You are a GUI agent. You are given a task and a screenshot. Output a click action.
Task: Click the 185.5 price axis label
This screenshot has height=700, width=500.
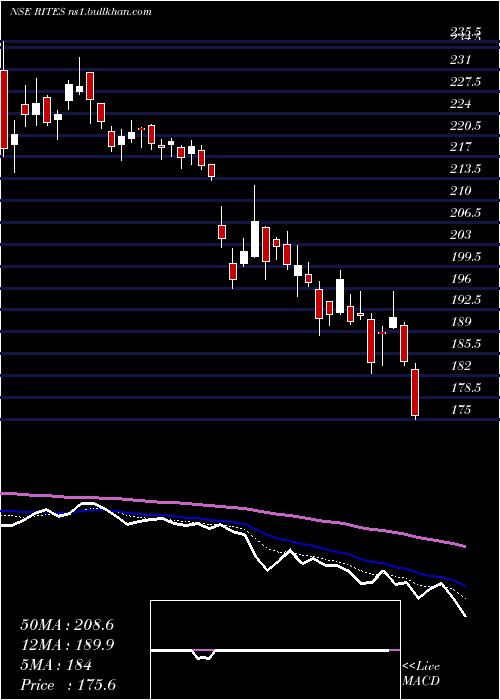[x=465, y=343]
